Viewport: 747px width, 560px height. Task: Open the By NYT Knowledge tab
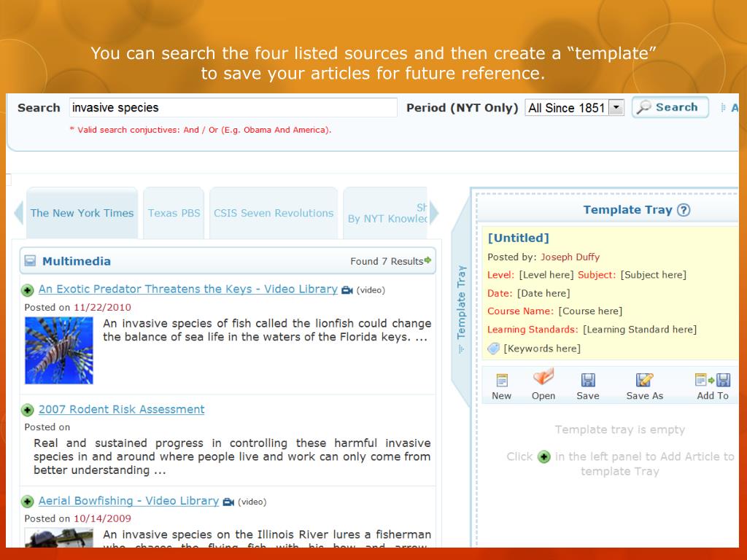coord(385,214)
